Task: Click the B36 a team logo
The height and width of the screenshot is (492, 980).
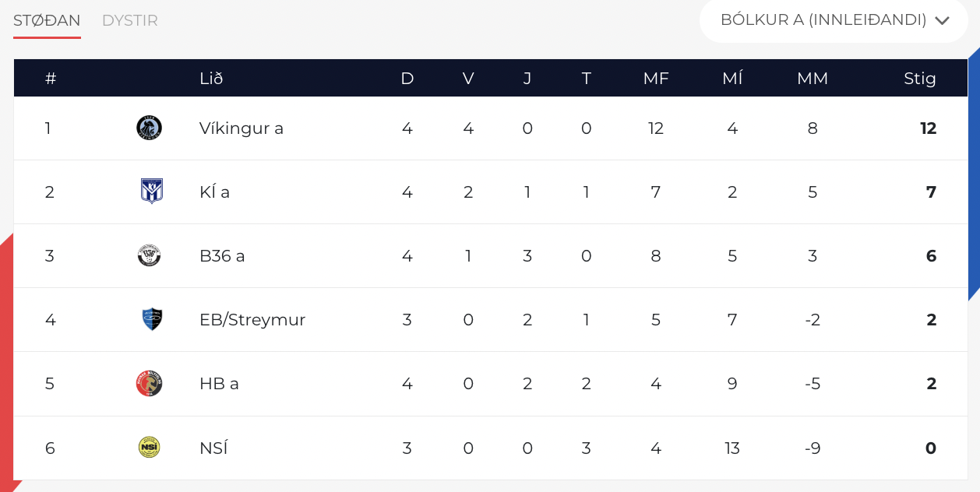Action: coord(149,255)
